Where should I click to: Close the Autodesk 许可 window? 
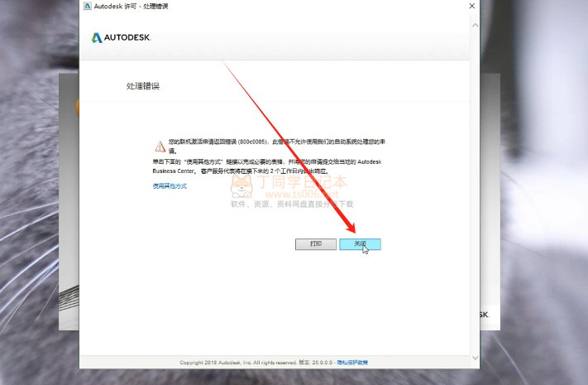pyautogui.click(x=472, y=6)
